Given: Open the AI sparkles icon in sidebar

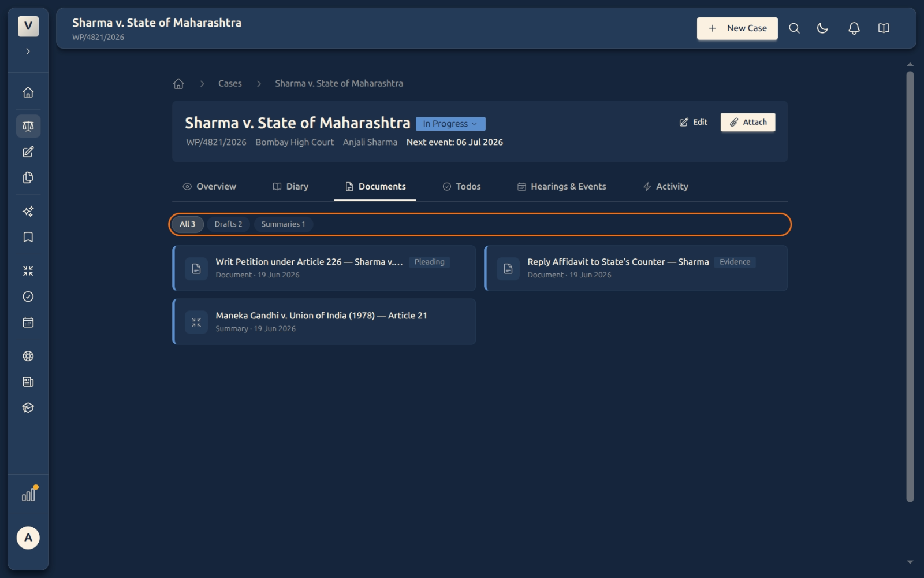Looking at the screenshot, I should click(x=28, y=212).
